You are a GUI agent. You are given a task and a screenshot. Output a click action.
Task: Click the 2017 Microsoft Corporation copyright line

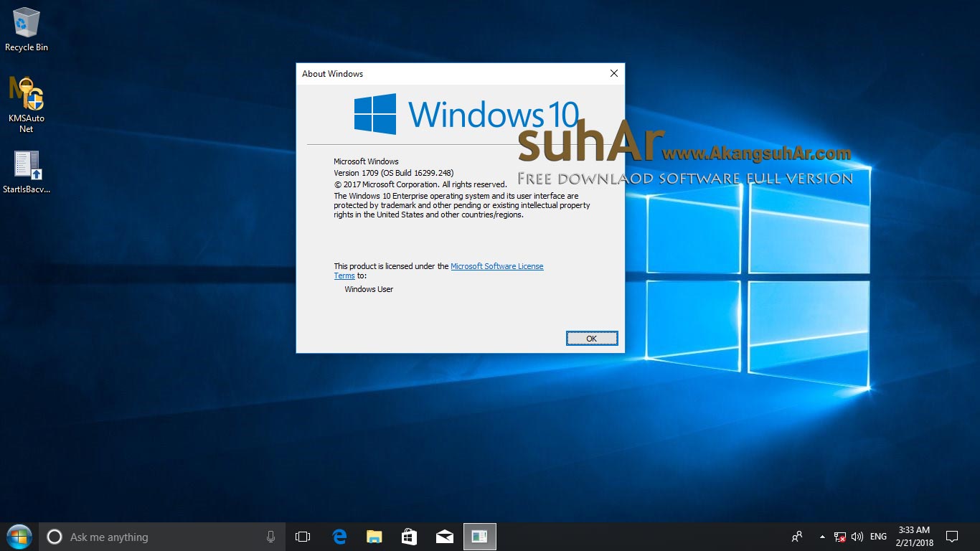[420, 184]
